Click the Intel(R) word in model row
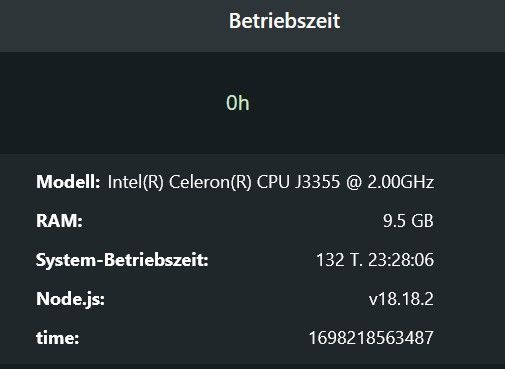 [136, 182]
